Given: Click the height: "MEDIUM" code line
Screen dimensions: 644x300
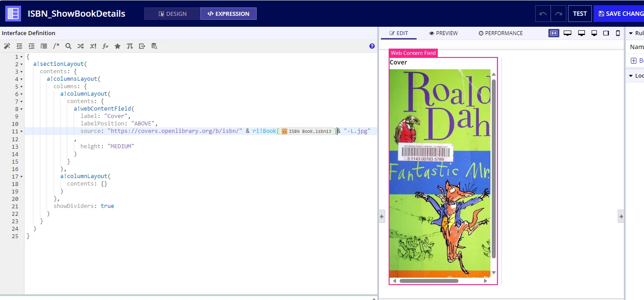Looking at the screenshot, I should point(107,146).
